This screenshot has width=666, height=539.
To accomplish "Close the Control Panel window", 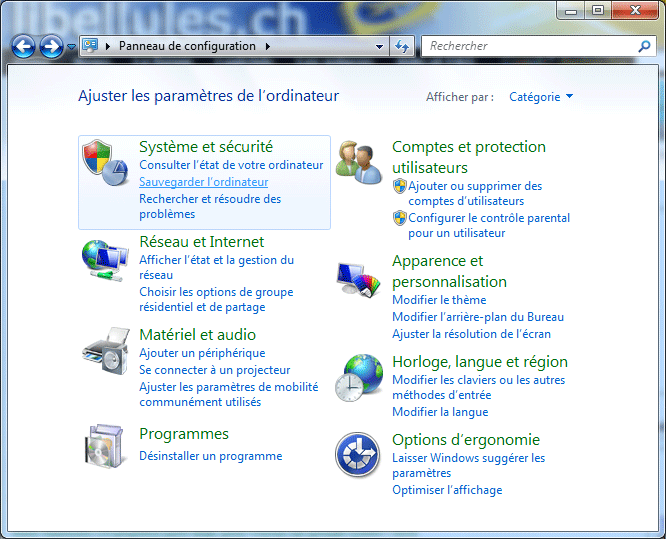I will pos(635,10).
